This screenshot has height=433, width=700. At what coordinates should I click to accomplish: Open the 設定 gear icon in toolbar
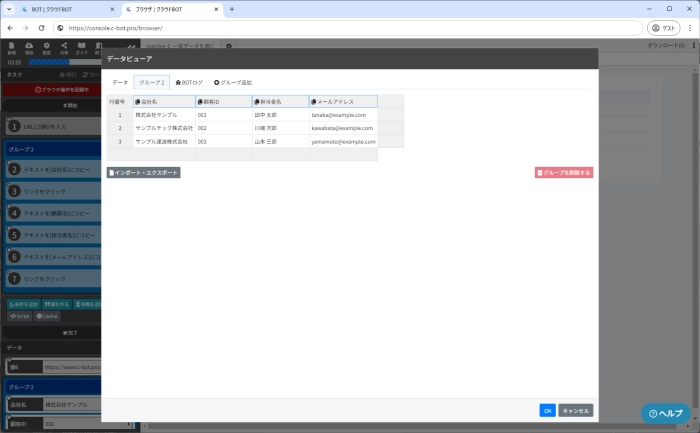pyautogui.click(x=47, y=46)
